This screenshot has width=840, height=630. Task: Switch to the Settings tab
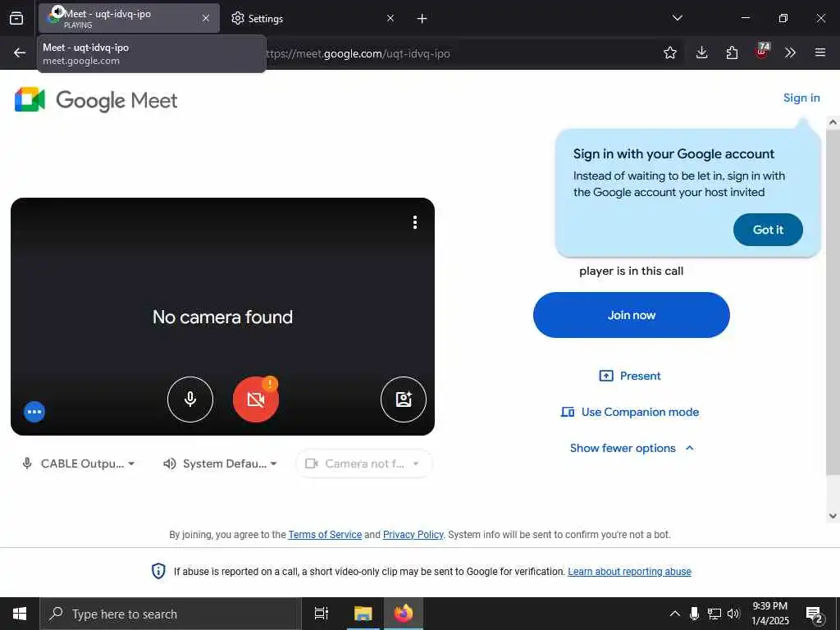[x=313, y=18]
